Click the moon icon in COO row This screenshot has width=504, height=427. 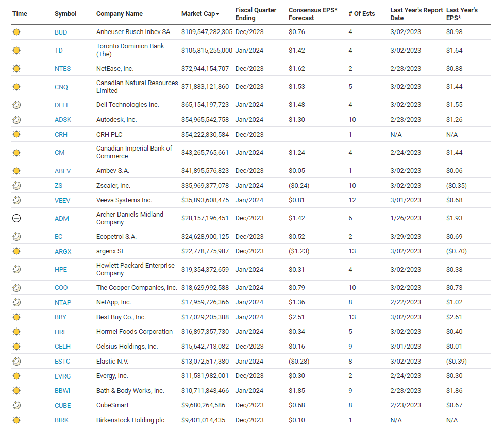pos(16,288)
